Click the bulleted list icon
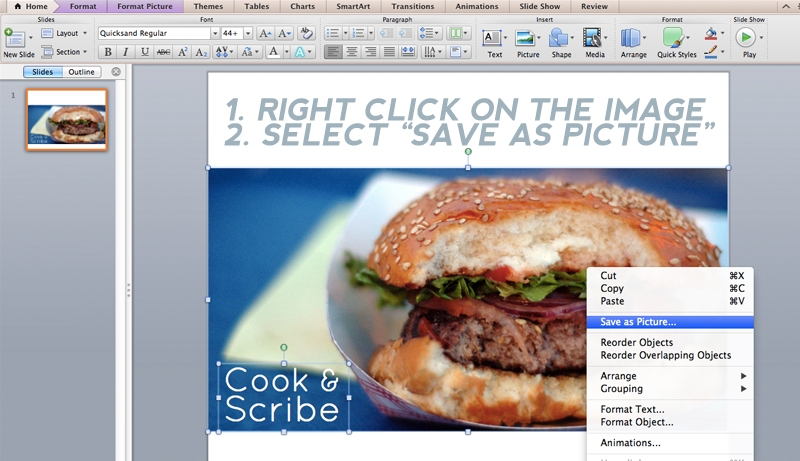The width and height of the screenshot is (800, 461). click(x=332, y=33)
